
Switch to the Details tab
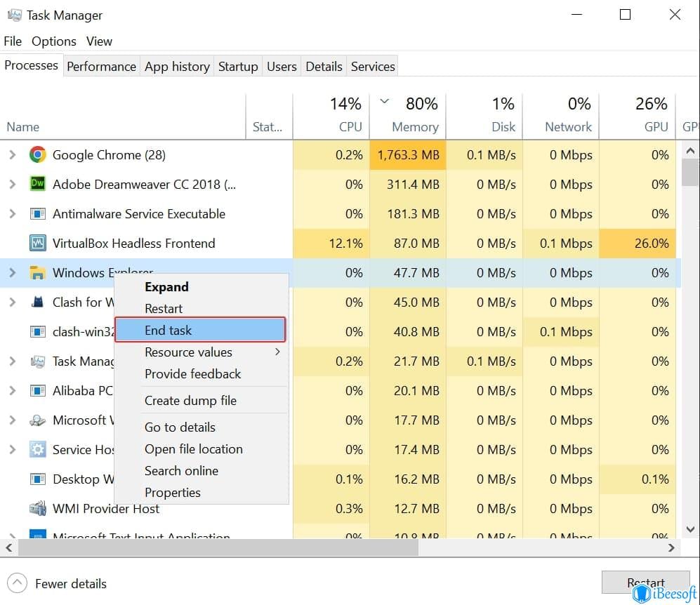pyautogui.click(x=324, y=67)
